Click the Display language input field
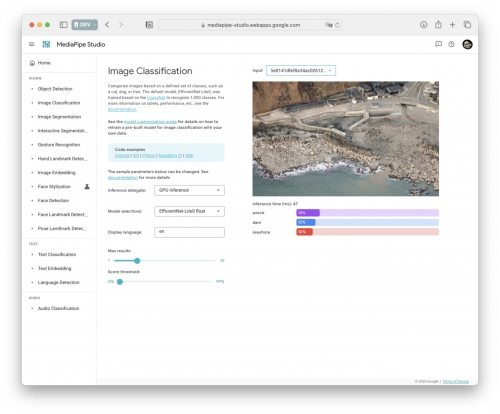 189,232
